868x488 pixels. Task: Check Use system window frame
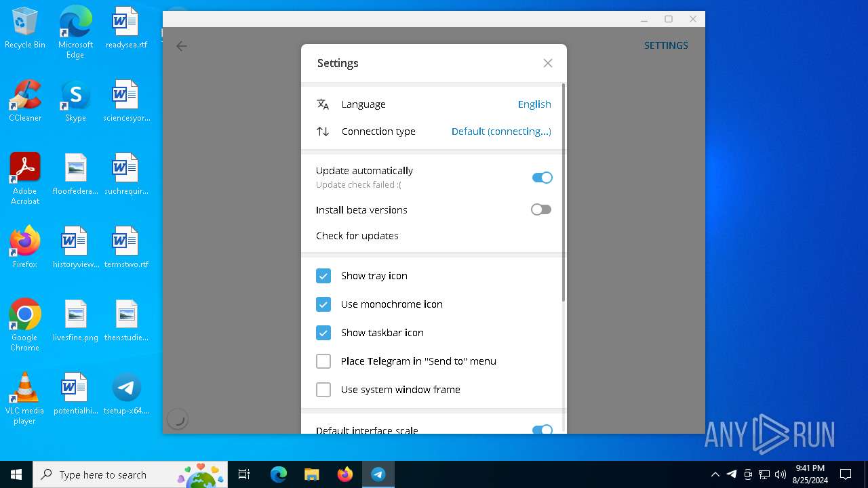click(x=323, y=390)
